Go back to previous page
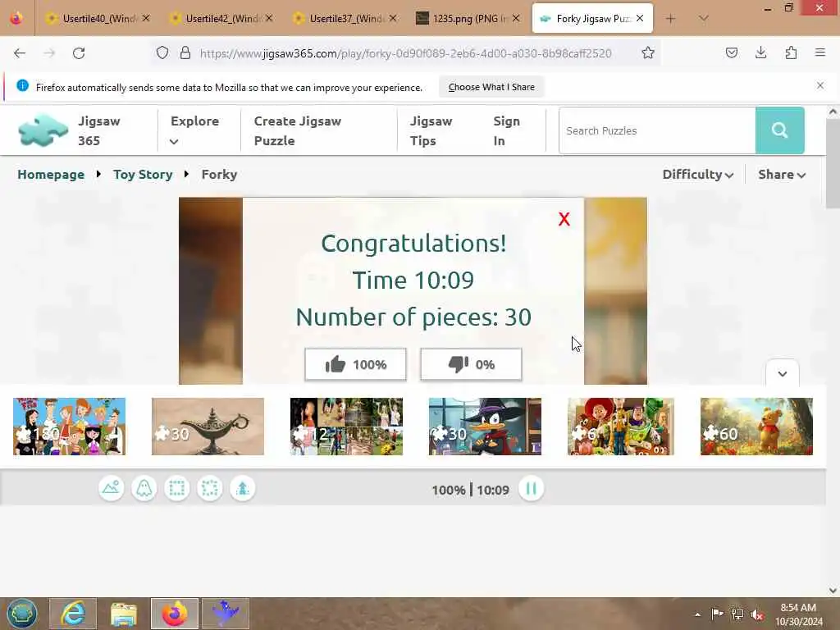This screenshot has height=630, width=840. [x=20, y=53]
